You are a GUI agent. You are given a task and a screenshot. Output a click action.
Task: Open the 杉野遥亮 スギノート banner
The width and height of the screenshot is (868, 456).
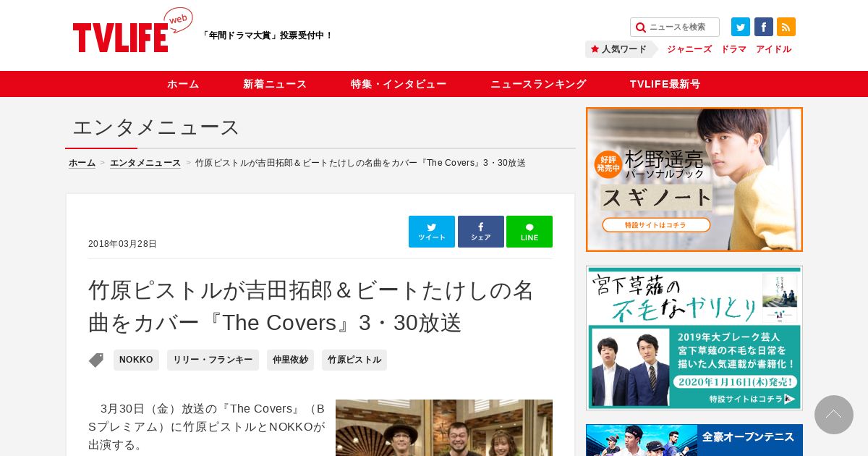click(x=694, y=180)
